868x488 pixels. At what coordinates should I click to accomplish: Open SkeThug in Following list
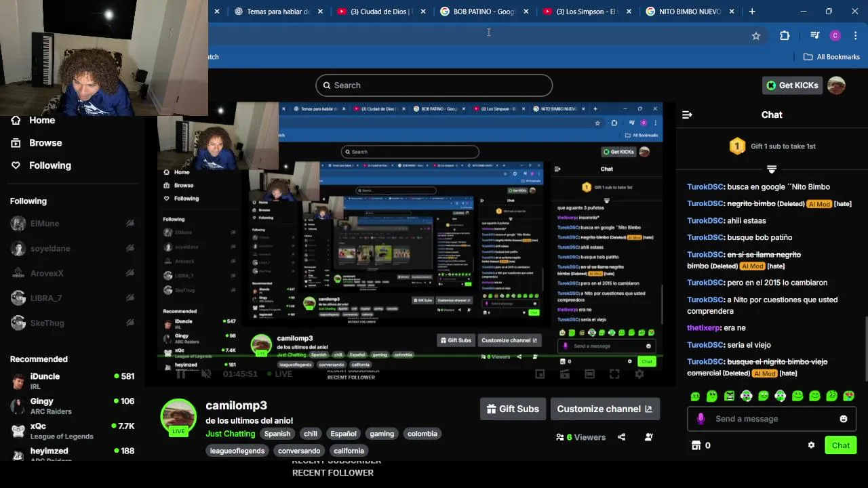[x=72, y=323]
